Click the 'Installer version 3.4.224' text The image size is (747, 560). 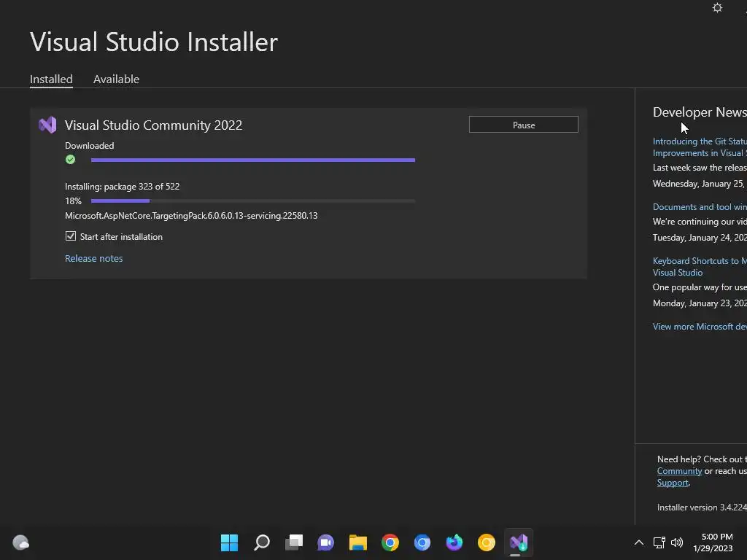702,507
